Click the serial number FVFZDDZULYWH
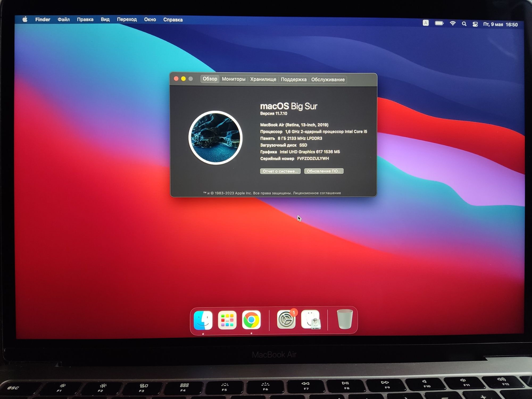The width and height of the screenshot is (532, 399). click(x=313, y=159)
